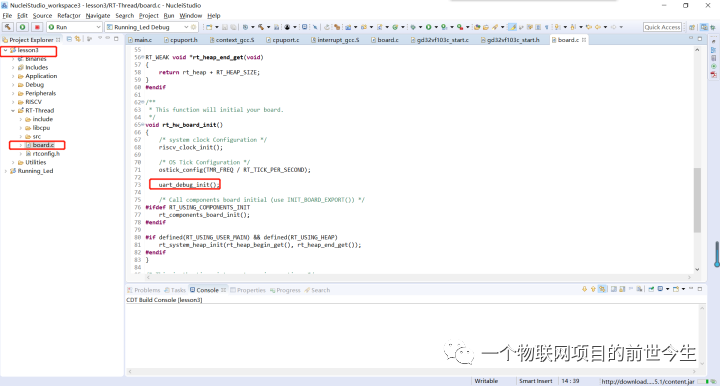Minimize the editor area
The width and height of the screenshot is (720, 386).
[691, 39]
